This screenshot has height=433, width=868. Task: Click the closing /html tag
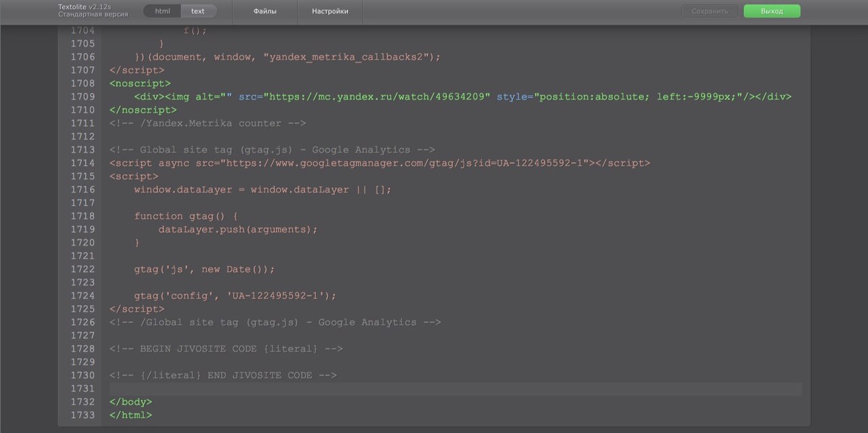click(x=130, y=415)
